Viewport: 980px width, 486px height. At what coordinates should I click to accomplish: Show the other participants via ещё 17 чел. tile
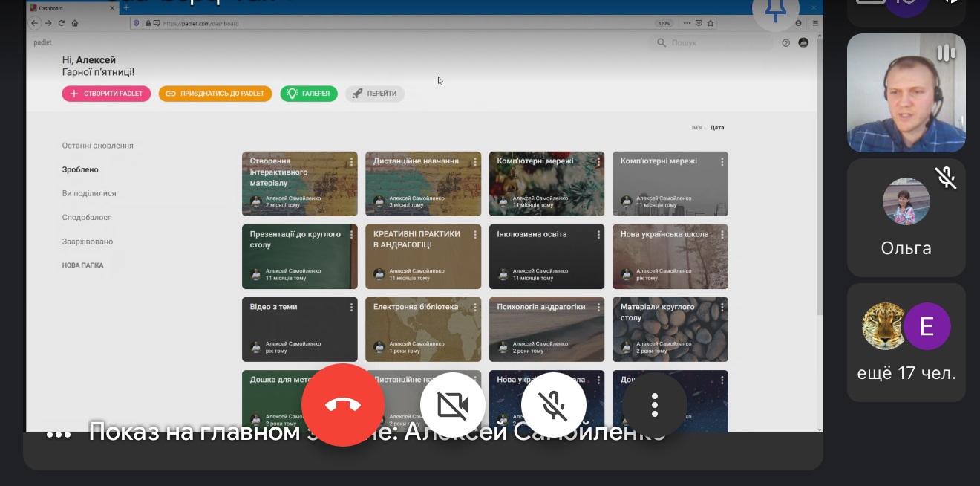(906, 343)
